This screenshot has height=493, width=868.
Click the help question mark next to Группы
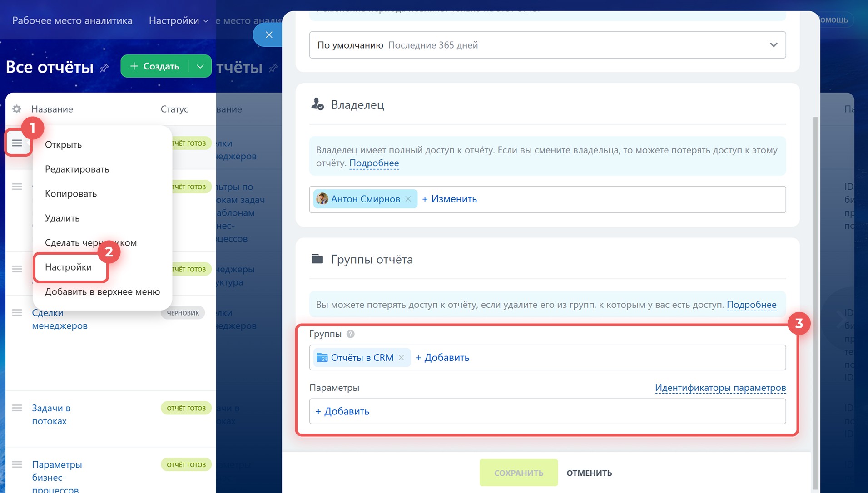pyautogui.click(x=350, y=334)
